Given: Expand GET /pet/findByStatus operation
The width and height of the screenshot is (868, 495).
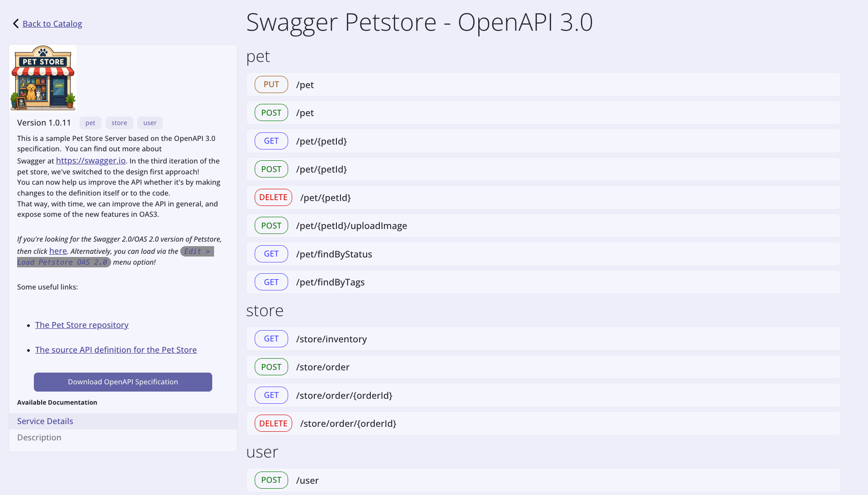Looking at the screenshot, I should pyautogui.click(x=543, y=254).
